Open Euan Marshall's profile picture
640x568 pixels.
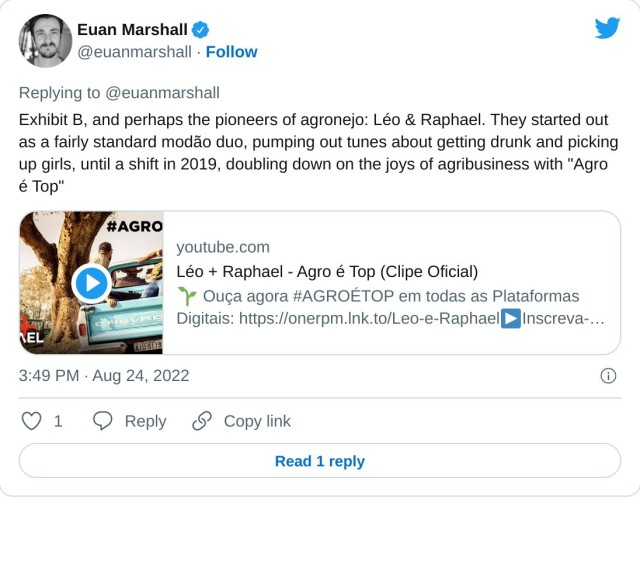tap(45, 41)
